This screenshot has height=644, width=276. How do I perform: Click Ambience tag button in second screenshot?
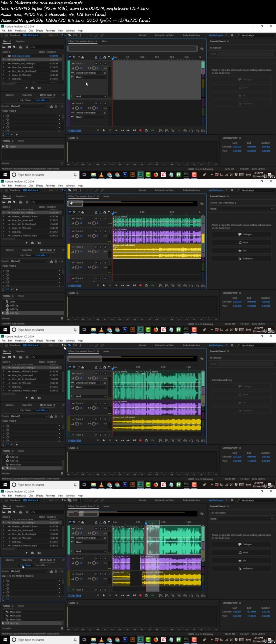click(x=241, y=259)
